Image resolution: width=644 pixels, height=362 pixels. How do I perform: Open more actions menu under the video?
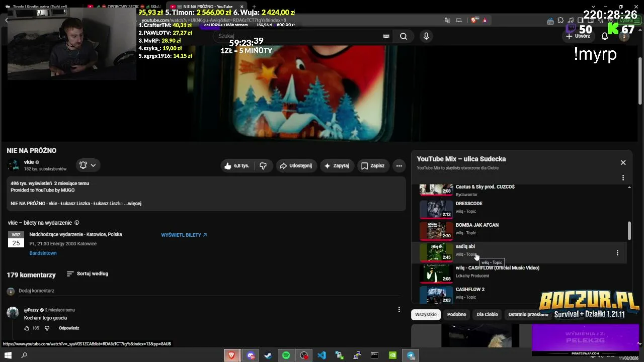(x=399, y=166)
